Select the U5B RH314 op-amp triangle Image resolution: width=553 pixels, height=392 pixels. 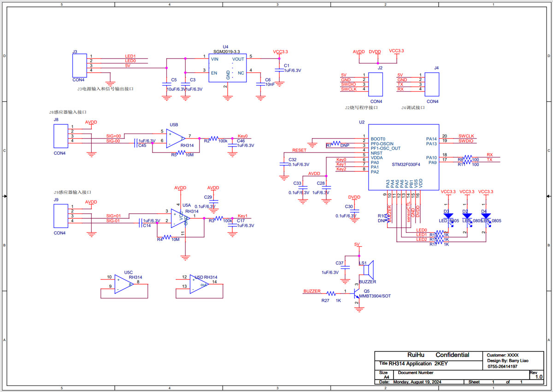pyautogui.click(x=176, y=138)
